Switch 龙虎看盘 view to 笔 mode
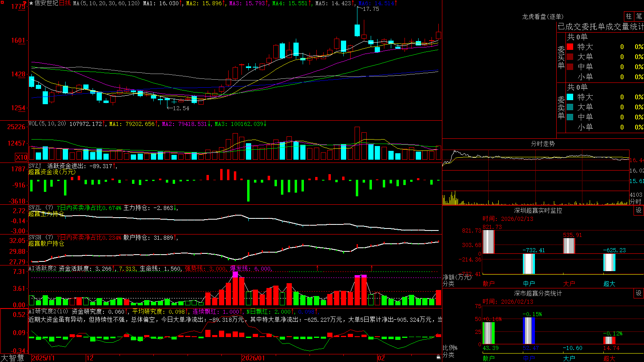This screenshot has width=644, height=362. pyautogui.click(x=639, y=16)
